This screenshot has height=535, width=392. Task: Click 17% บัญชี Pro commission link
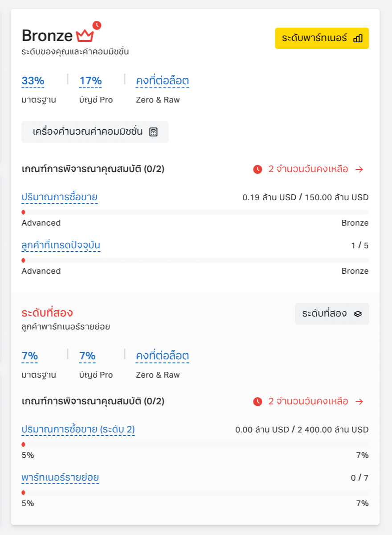[x=90, y=81]
